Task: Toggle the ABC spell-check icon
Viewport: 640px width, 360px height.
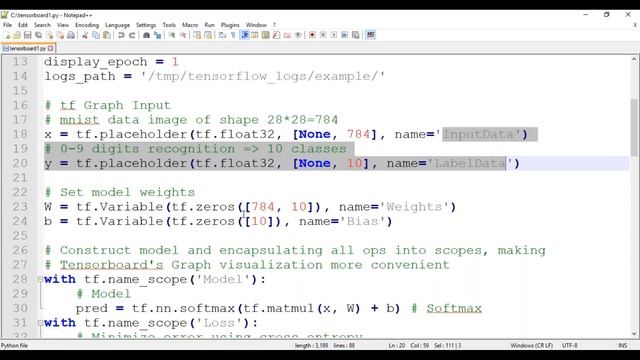Action: pyautogui.click(x=371, y=35)
